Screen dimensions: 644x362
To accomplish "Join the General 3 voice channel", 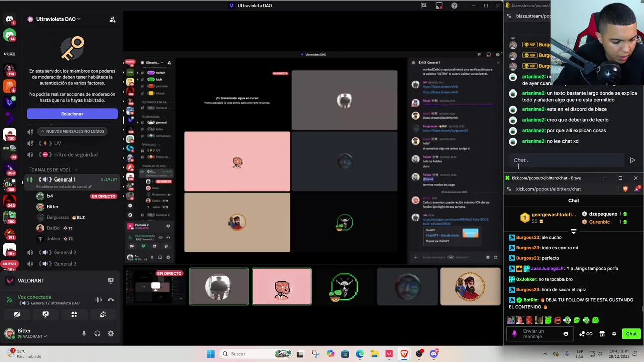I will (71, 264).
